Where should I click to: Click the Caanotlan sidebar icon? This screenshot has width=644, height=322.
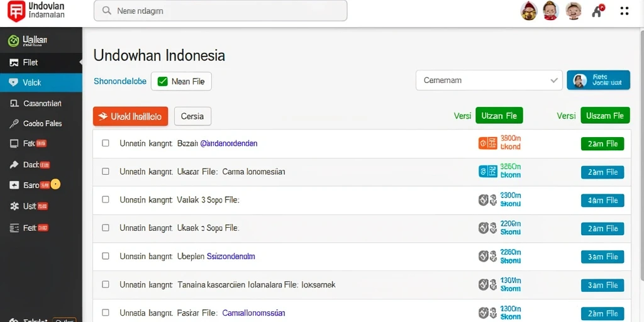(14, 104)
